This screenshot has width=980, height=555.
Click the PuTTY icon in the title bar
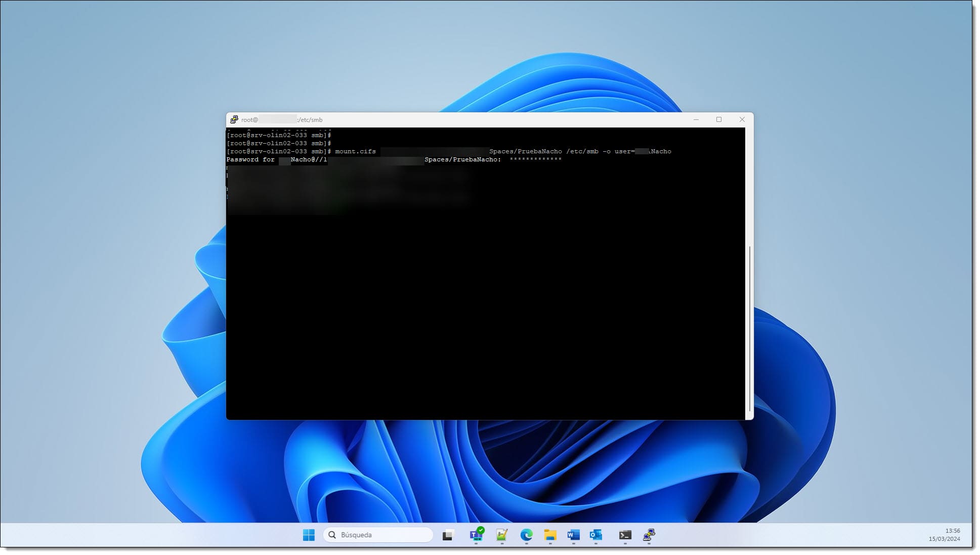click(234, 120)
